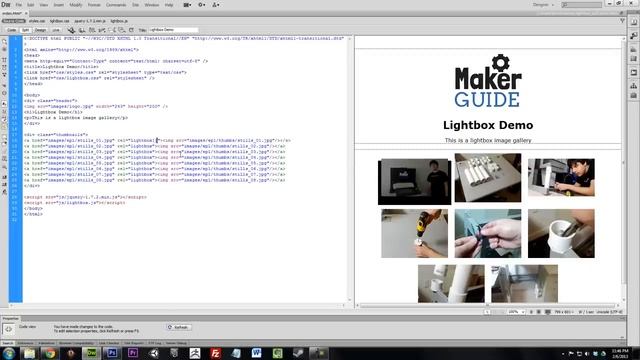The height and width of the screenshot is (360, 640).
Task: Switch to Design view
Action: 40,30
